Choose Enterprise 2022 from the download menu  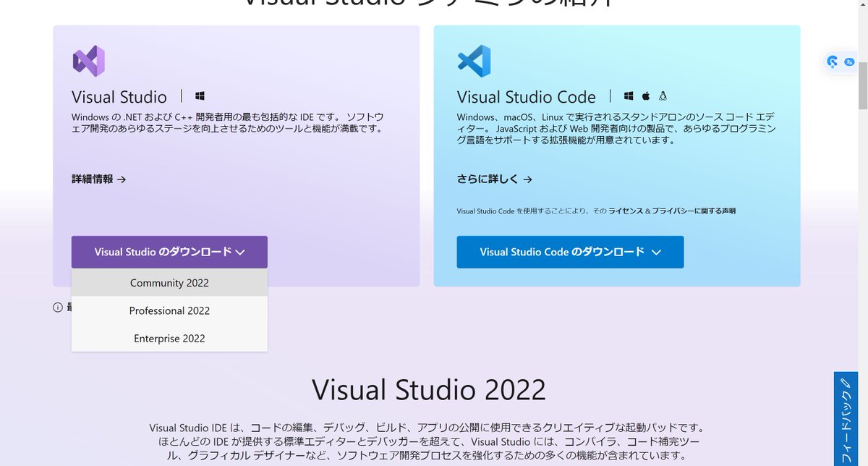click(x=169, y=338)
